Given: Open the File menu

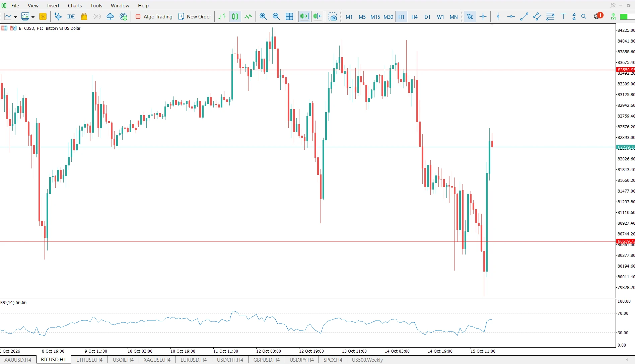Looking at the screenshot, I should [x=15, y=5].
